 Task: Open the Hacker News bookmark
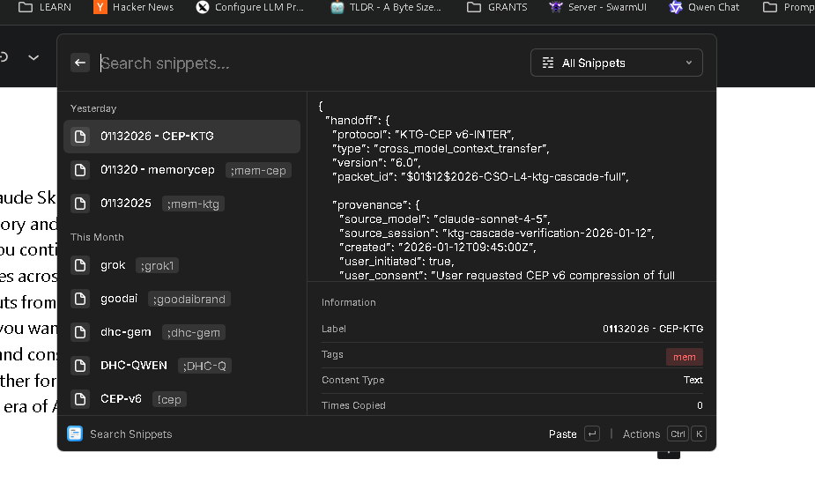[134, 7]
